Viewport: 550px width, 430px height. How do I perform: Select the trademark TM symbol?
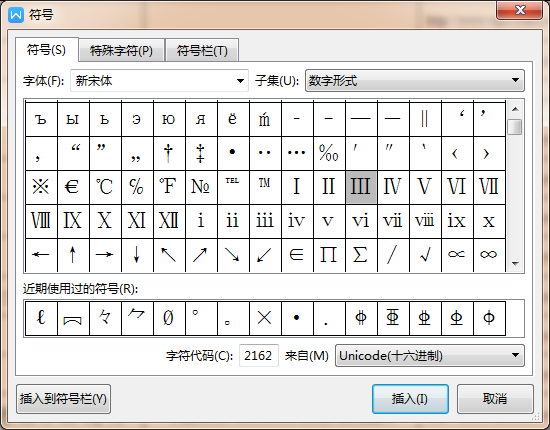265,187
